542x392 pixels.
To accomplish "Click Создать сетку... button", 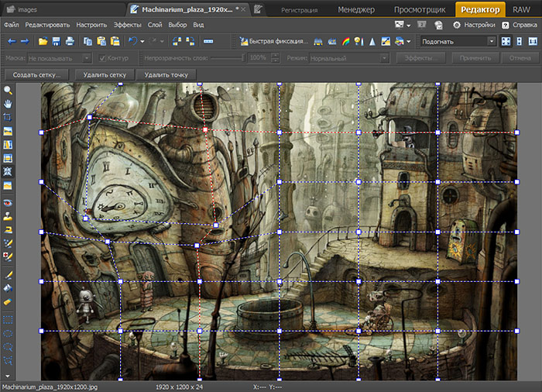I will pos(36,74).
